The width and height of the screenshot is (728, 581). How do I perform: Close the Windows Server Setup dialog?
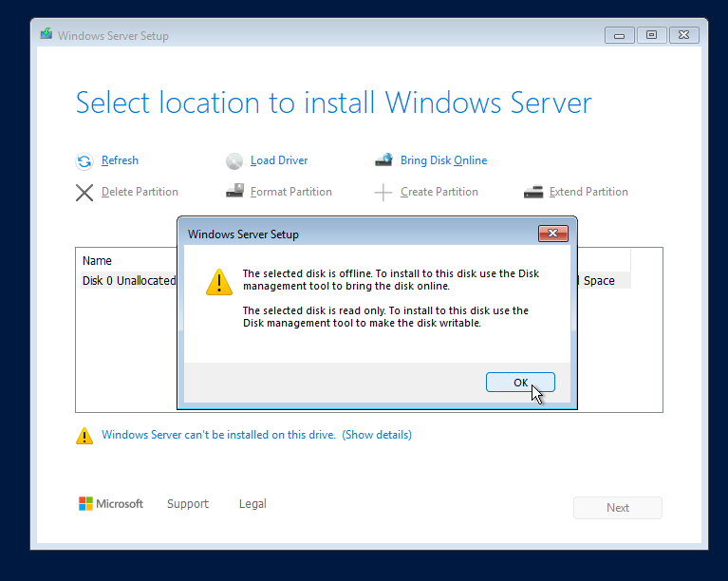pyautogui.click(x=552, y=234)
